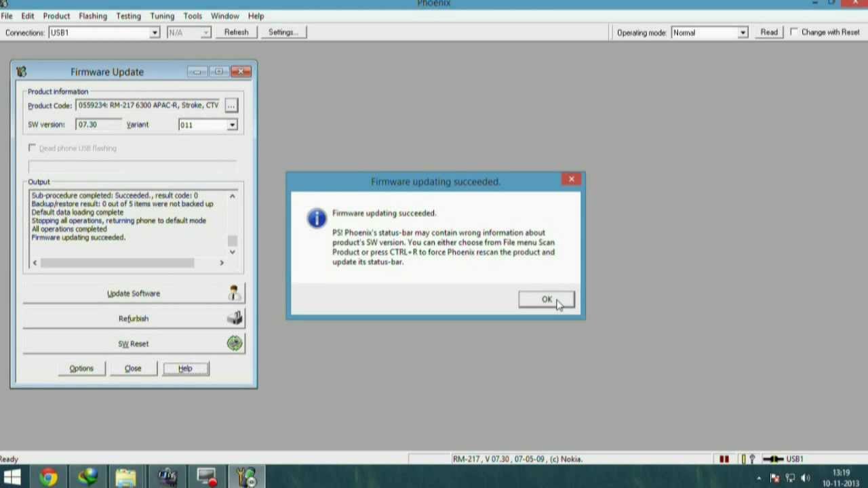This screenshot has width=868, height=488.
Task: Close the Firmware updating succeeded dialog with X
Action: point(571,180)
